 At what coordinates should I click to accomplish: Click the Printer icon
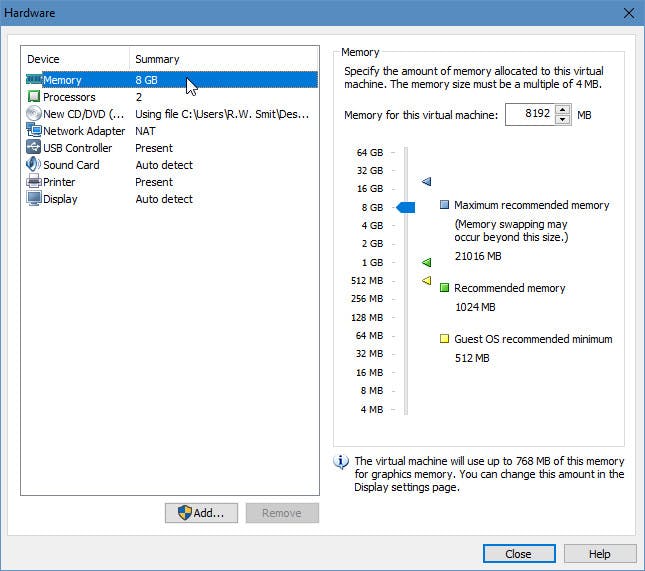pos(34,181)
